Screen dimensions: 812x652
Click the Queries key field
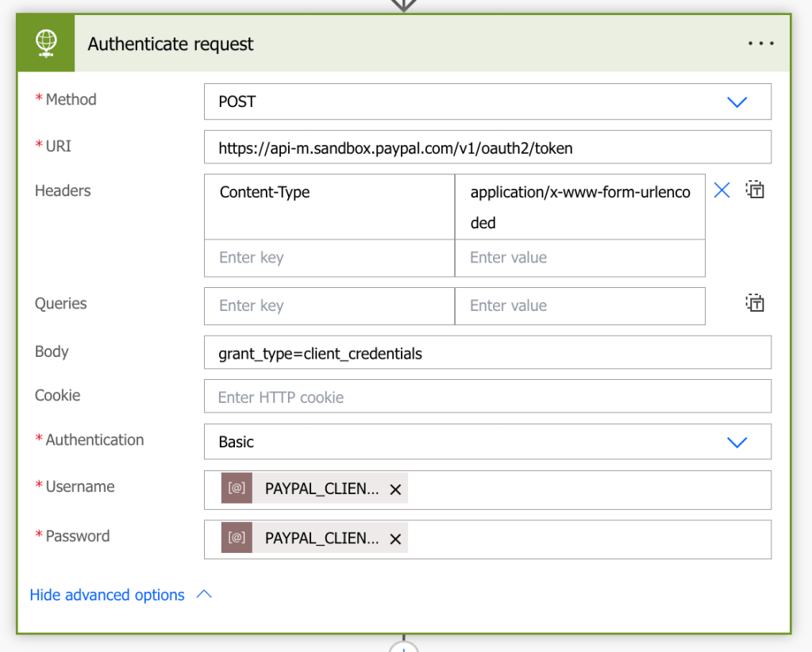[x=329, y=306]
